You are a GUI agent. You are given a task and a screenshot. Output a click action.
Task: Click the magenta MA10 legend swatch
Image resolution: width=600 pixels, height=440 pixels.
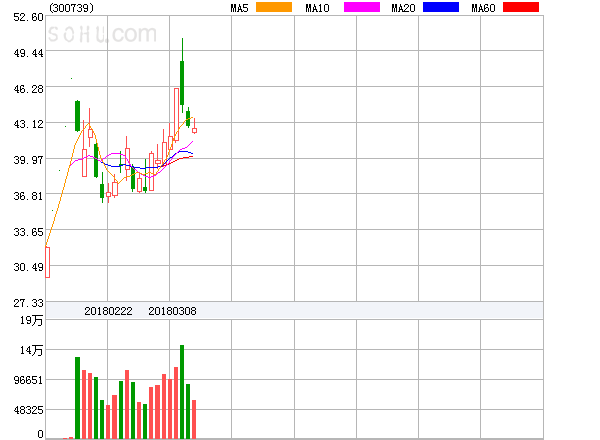pyautogui.click(x=362, y=7)
